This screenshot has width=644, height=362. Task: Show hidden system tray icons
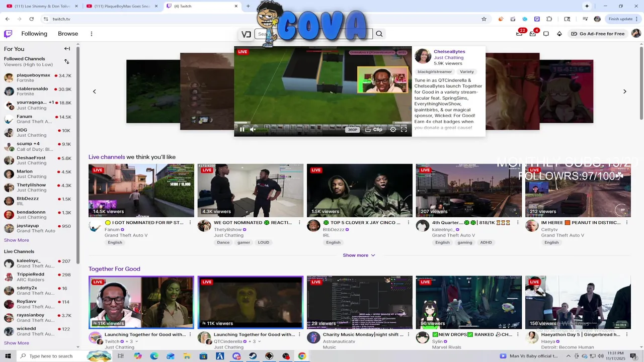click(569, 356)
